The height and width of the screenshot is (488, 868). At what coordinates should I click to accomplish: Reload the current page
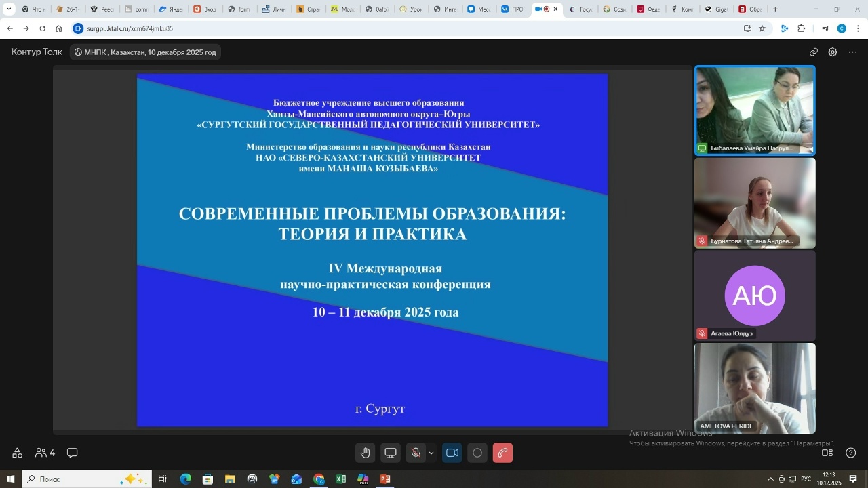[42, 28]
